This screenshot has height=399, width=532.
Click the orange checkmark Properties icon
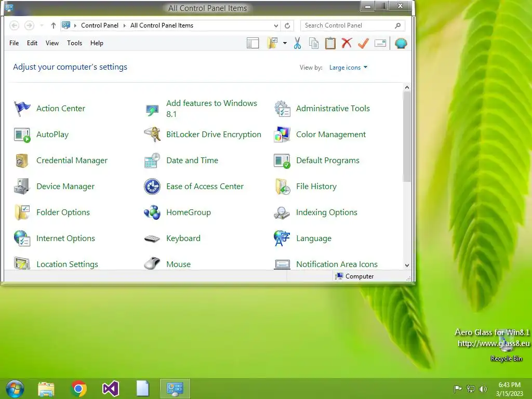pyautogui.click(x=363, y=43)
